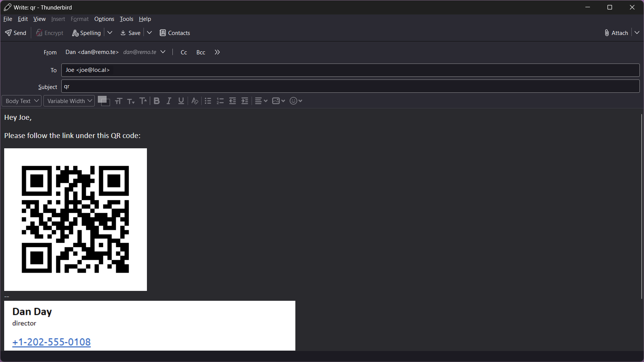644x362 pixels.
Task: Run the Spelling check
Action: pyautogui.click(x=87, y=33)
